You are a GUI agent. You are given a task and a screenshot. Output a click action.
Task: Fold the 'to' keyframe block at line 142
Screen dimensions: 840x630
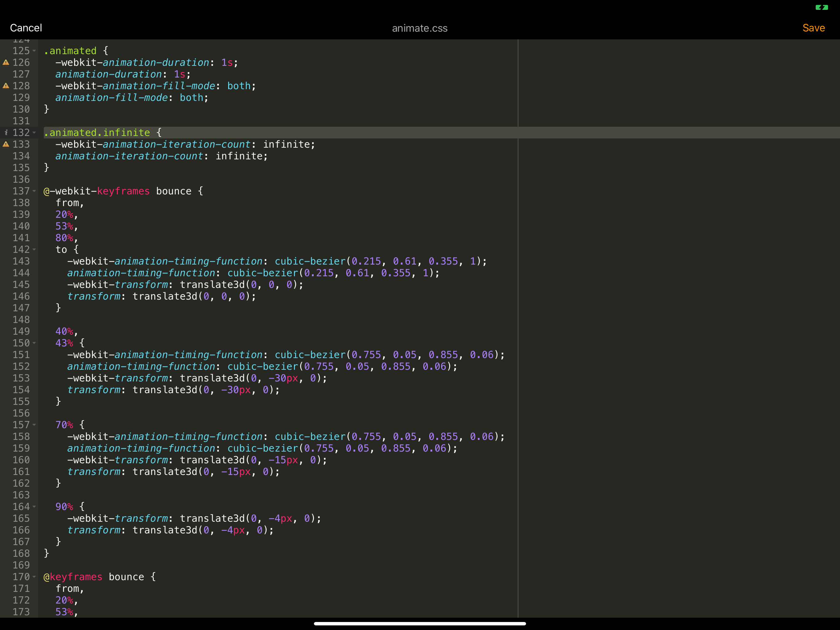pos(34,250)
